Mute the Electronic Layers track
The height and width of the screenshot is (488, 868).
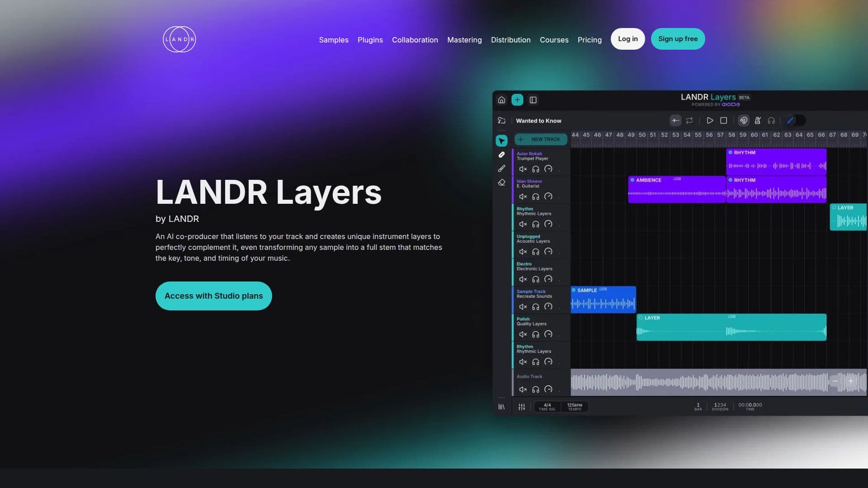coord(523,279)
